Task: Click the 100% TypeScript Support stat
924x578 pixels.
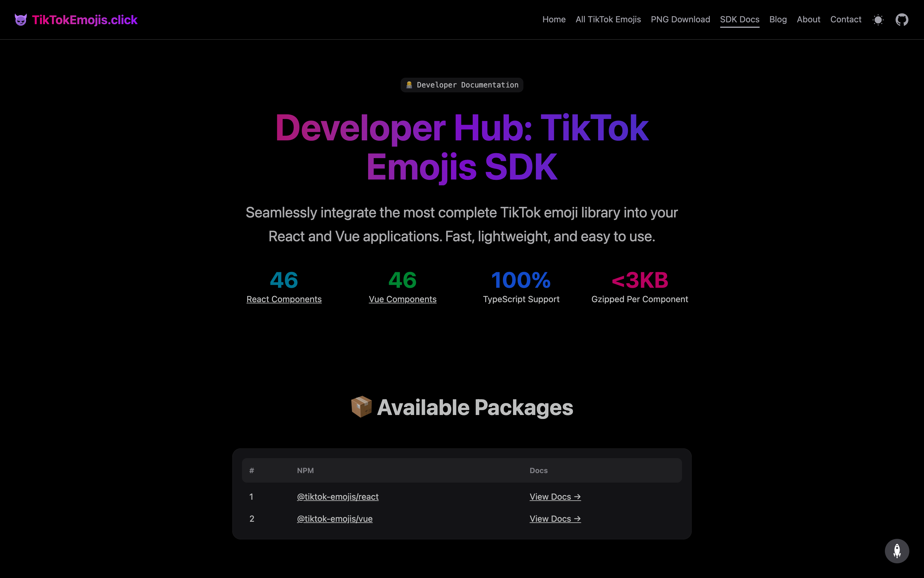Action: click(x=521, y=287)
